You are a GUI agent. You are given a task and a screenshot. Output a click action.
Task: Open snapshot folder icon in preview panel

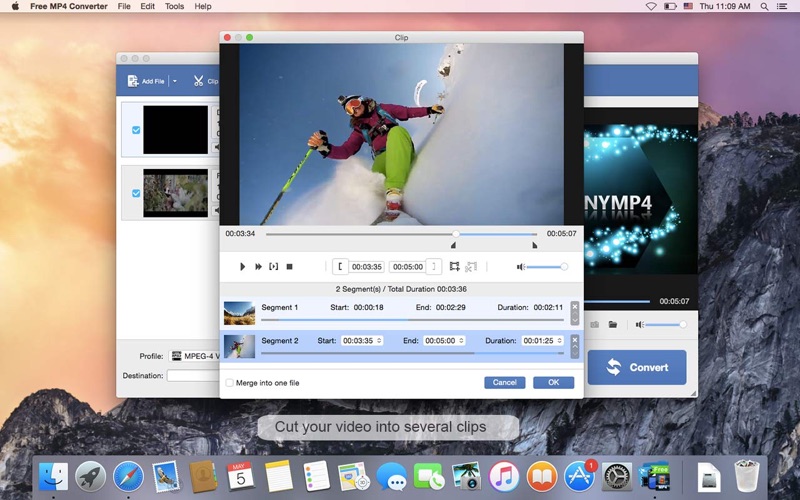pos(613,324)
